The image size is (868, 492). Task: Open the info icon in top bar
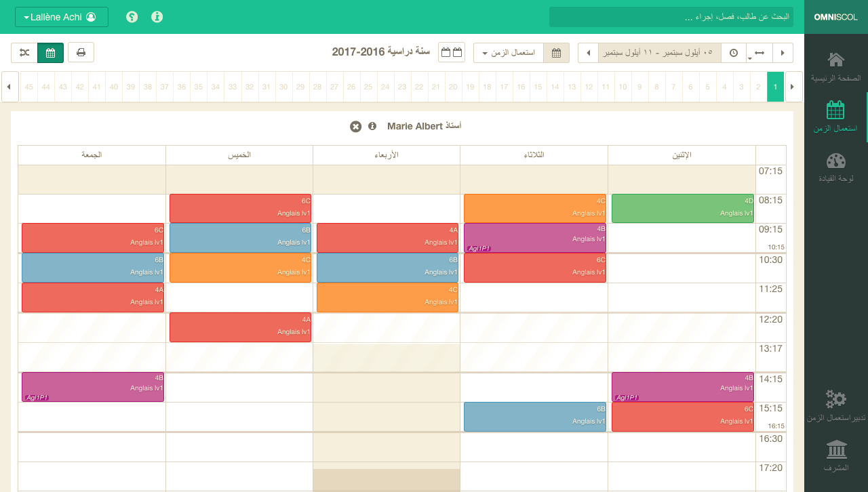(157, 17)
